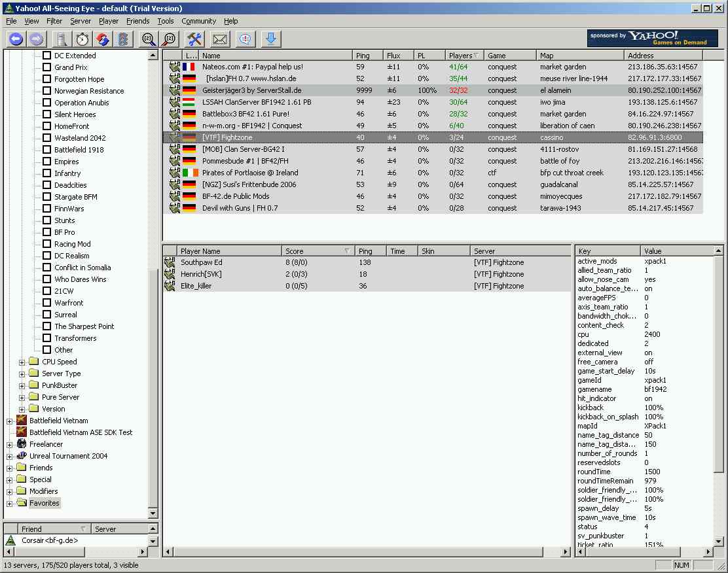This screenshot has height=573, width=728.
Task: Click the chat bubble toolbar icon
Action: (x=246, y=39)
